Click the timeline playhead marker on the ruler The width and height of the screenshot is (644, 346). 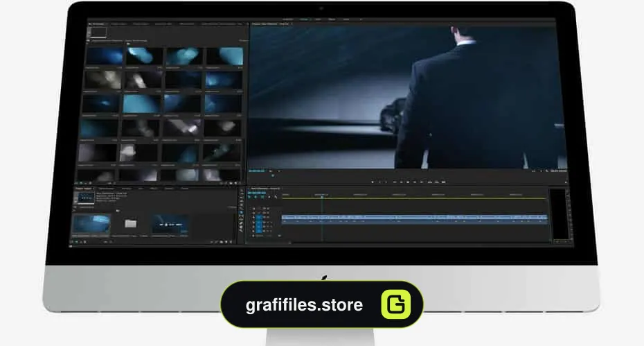322,197
